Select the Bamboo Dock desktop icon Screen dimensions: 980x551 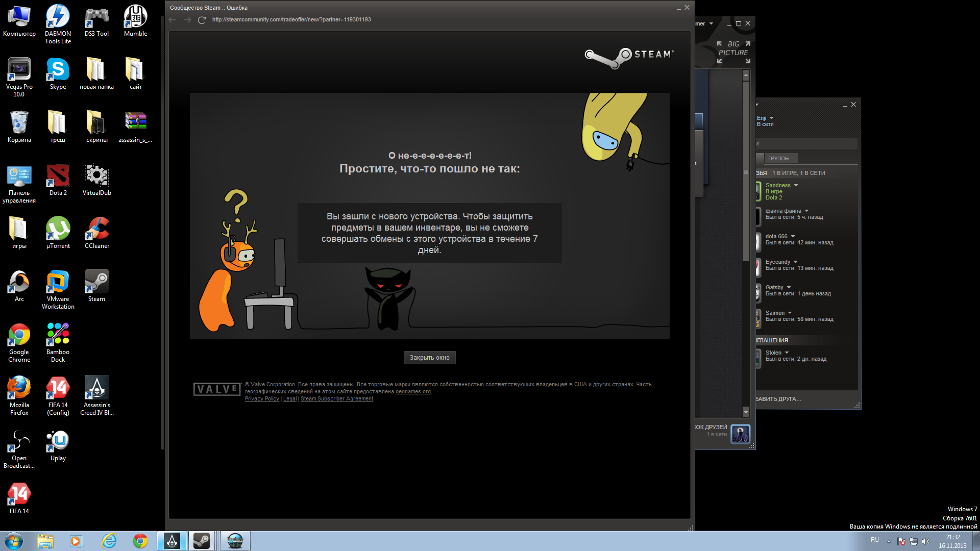58,342
